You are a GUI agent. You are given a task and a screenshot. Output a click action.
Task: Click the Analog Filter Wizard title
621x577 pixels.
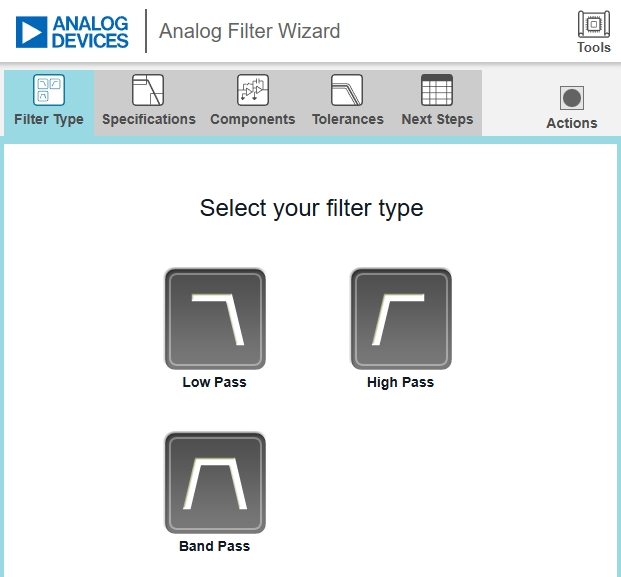[250, 31]
